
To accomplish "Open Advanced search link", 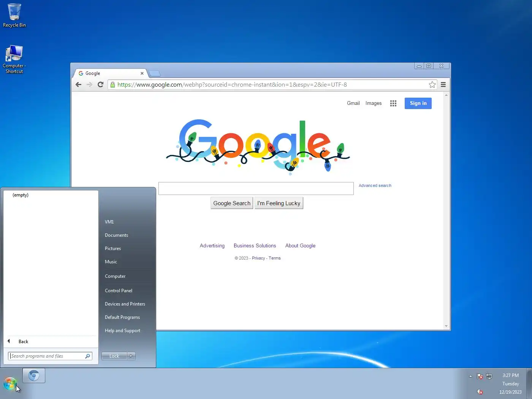I will tap(375, 185).
